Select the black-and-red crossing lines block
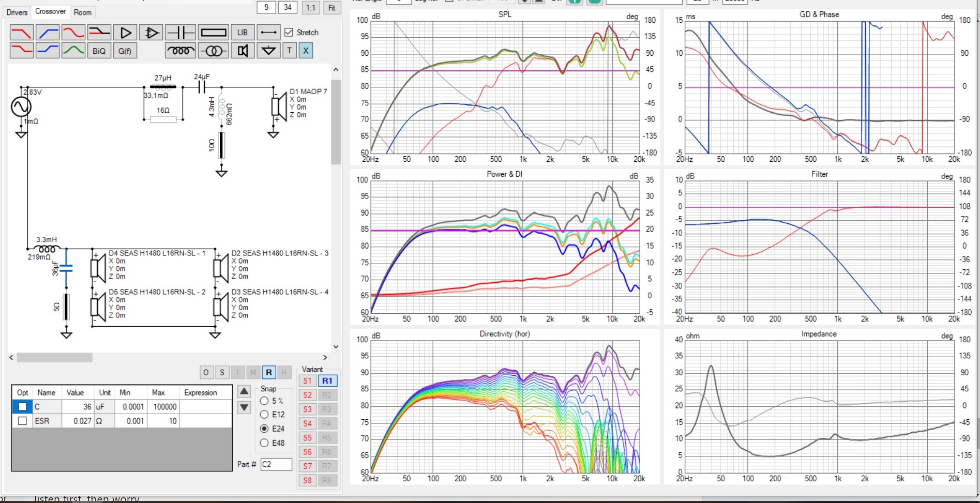The image size is (980, 503). coord(99,33)
